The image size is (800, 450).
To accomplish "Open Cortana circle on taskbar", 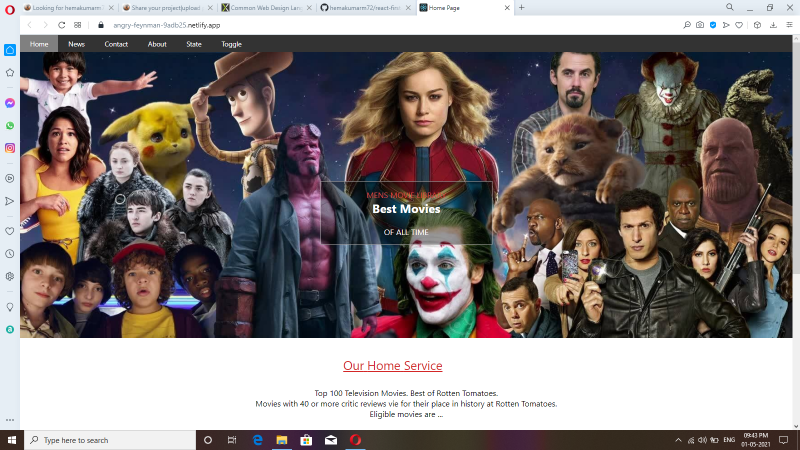I will (x=208, y=440).
